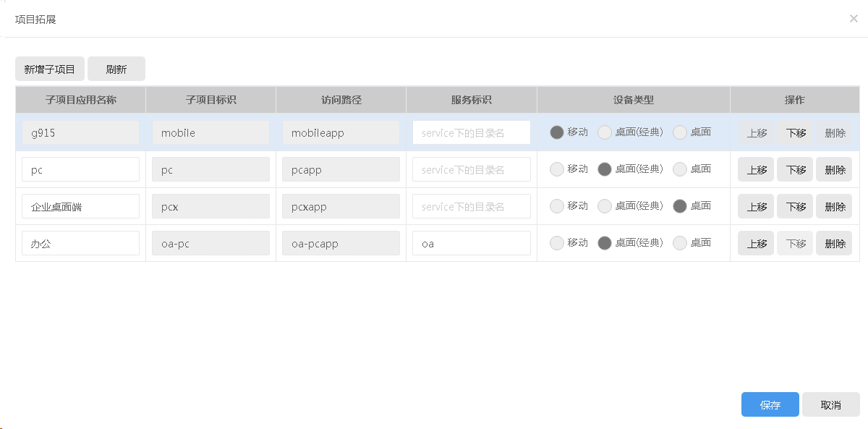Click 下移 in the g915 row
The height and width of the screenshot is (429, 868).
(x=795, y=132)
